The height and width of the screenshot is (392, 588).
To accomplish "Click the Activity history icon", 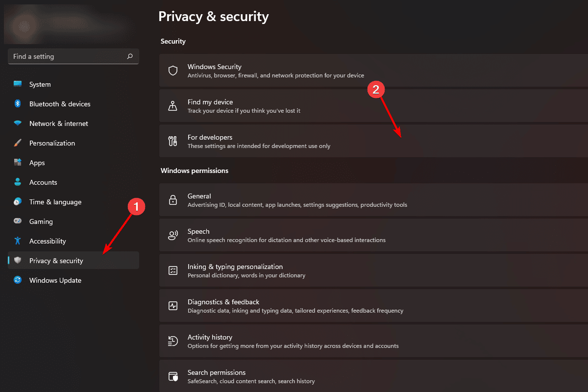I will click(172, 341).
